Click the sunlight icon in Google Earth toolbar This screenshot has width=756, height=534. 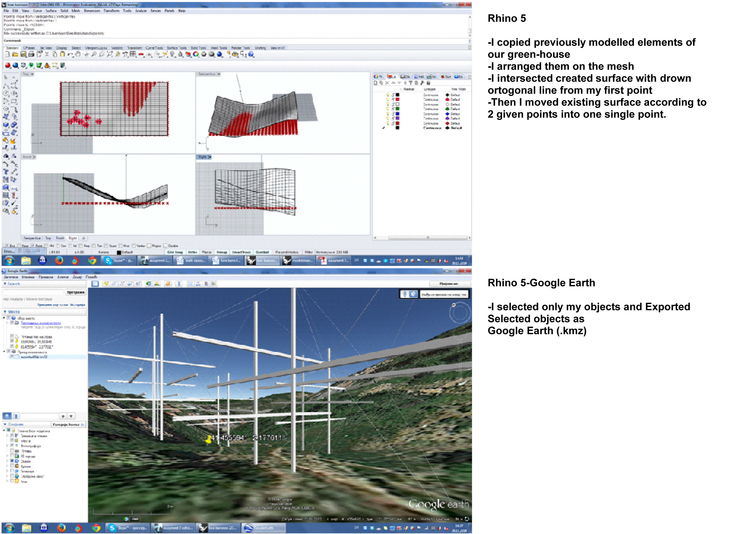pyautogui.click(x=157, y=284)
